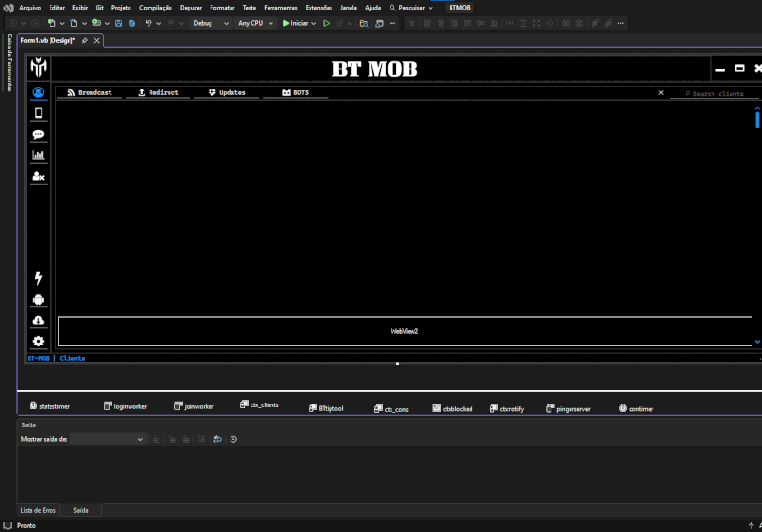Open the Mostrar saída de combo box

click(108, 439)
